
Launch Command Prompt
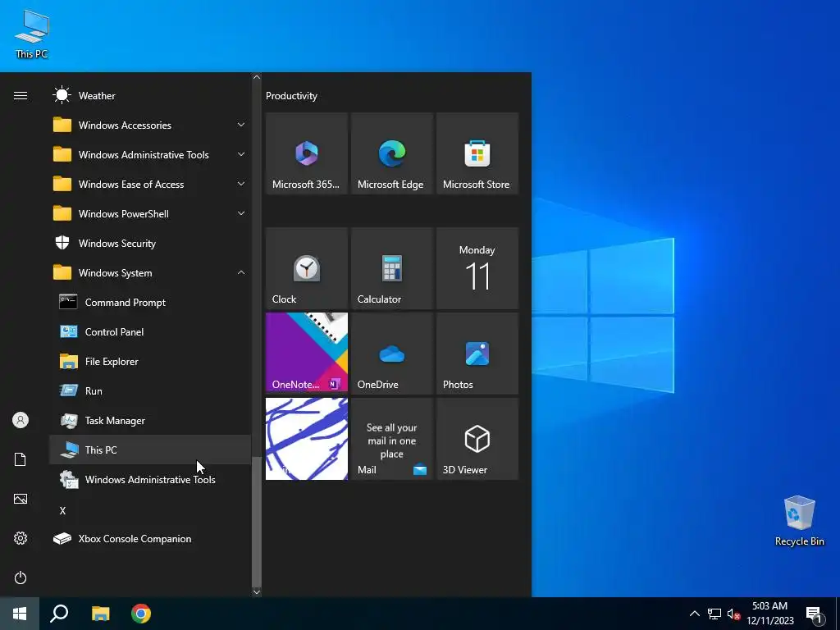click(x=150, y=302)
